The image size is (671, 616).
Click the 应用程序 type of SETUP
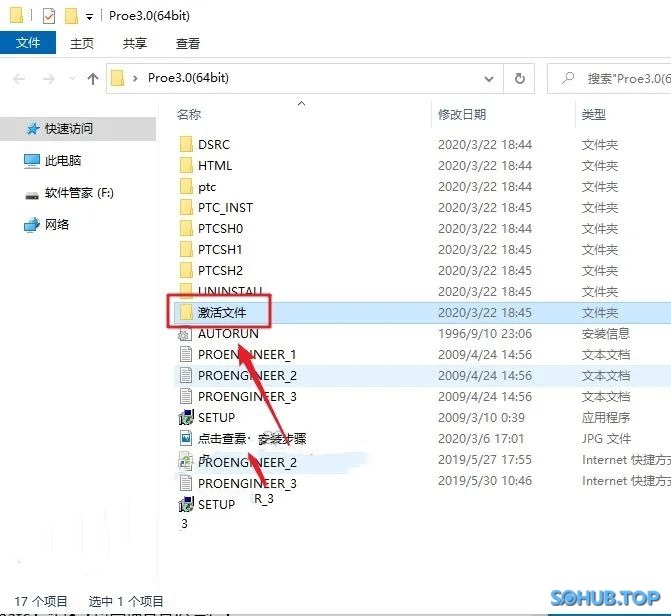tap(606, 418)
